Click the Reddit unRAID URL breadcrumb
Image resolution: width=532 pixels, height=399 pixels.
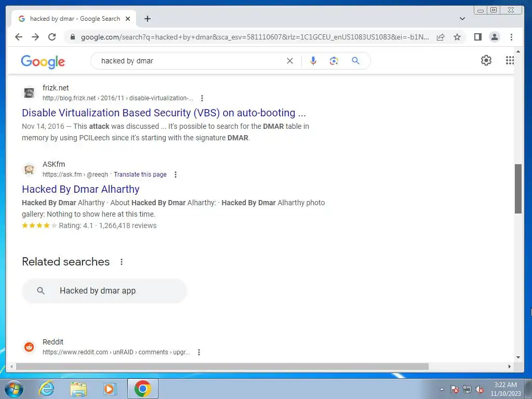[116, 352]
